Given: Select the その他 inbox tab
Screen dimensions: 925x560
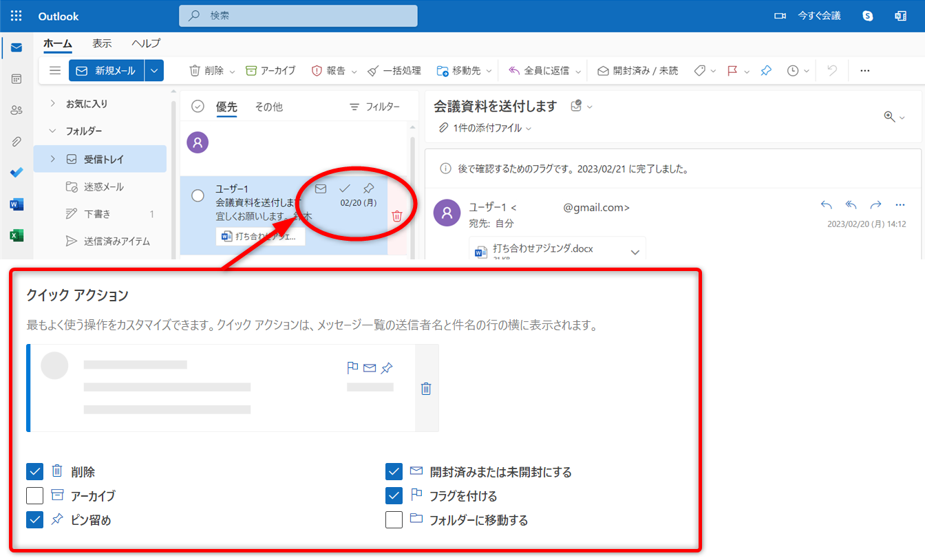Looking at the screenshot, I should point(268,107).
